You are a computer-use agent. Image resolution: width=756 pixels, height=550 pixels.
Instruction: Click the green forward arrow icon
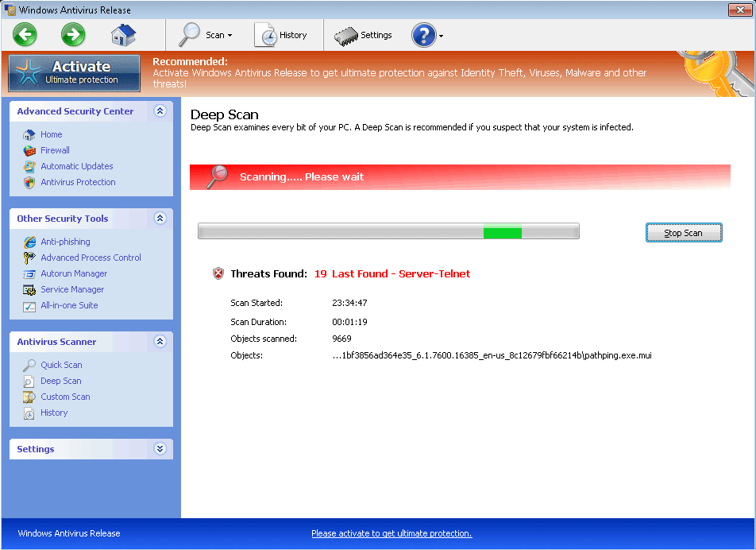coord(73,34)
